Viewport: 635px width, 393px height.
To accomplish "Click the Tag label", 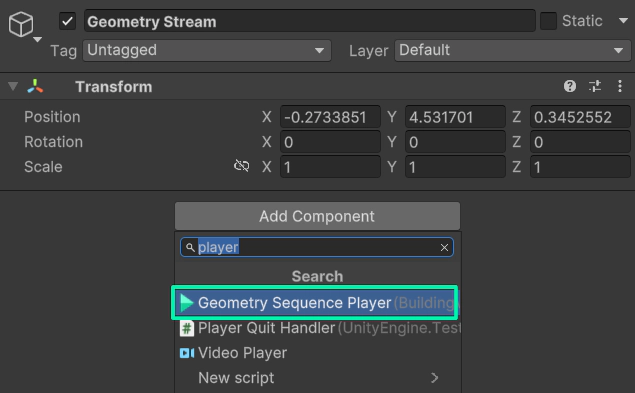I will point(64,51).
